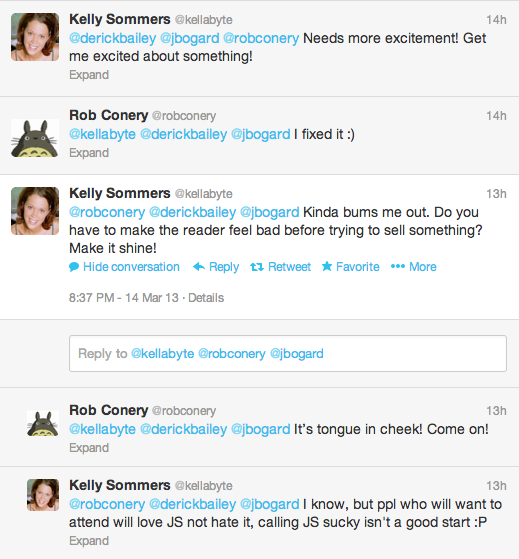Screen dimensions: 519x559
Task: Click Rob Conery name on 'I fixed it' tweet
Action: click(x=109, y=115)
